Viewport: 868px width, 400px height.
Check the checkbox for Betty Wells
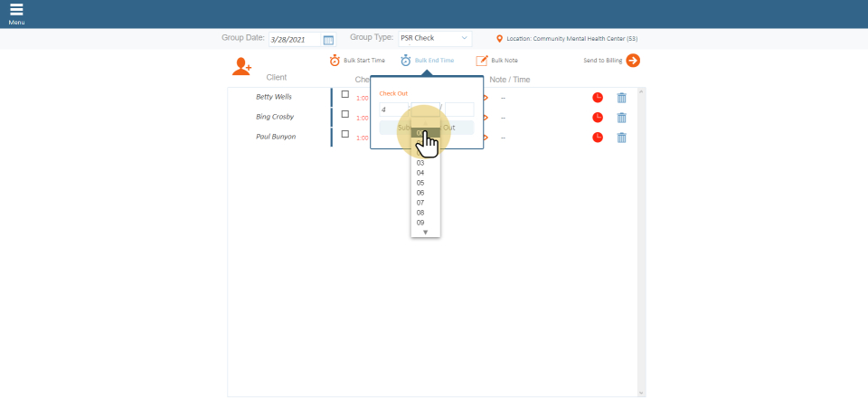point(344,94)
